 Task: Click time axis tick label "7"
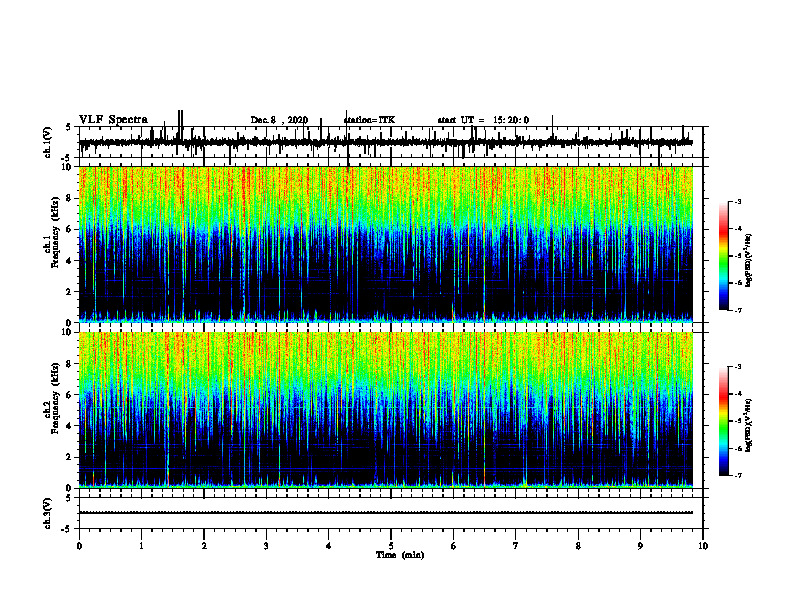[516, 546]
